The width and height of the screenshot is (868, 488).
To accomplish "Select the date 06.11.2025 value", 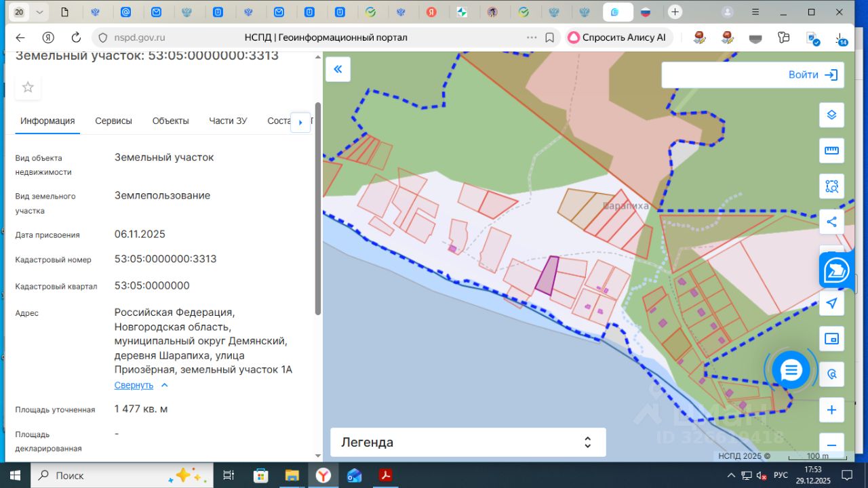I will [x=140, y=235].
